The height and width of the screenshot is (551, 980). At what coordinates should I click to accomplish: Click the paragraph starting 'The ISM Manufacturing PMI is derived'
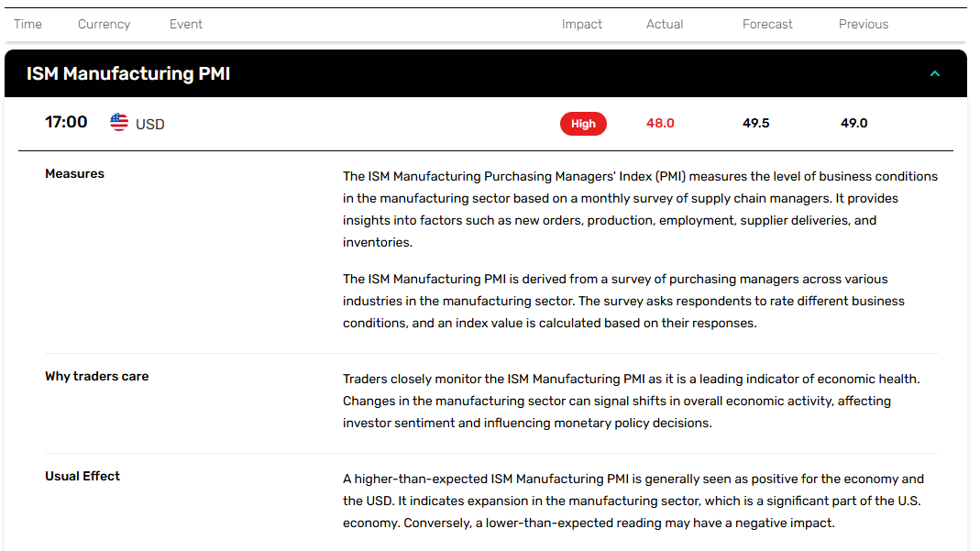623,301
